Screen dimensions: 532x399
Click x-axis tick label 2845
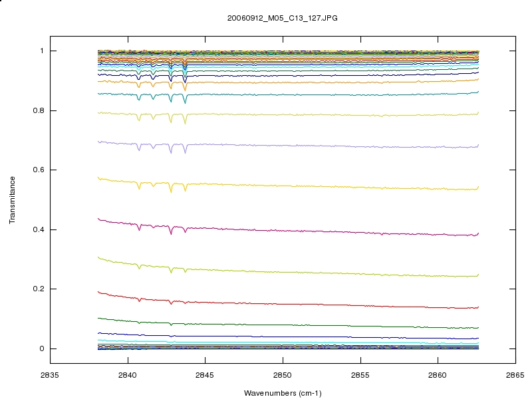coord(205,375)
